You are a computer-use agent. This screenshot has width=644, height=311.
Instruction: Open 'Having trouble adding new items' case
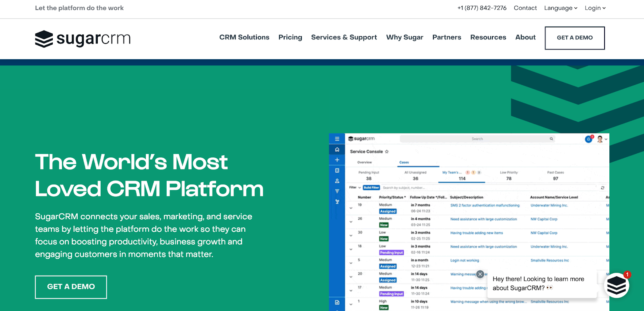click(477, 233)
